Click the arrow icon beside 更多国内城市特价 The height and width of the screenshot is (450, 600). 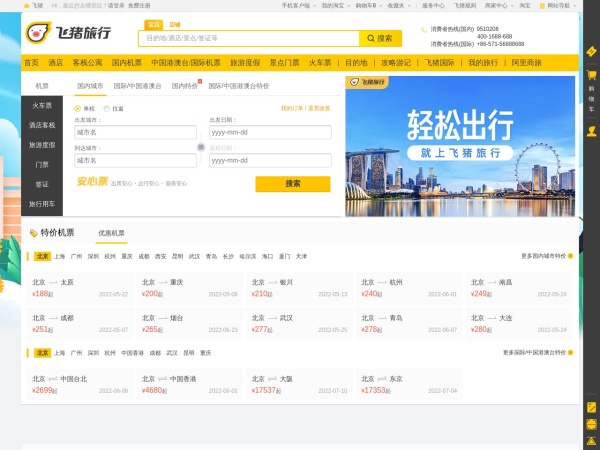click(x=570, y=256)
